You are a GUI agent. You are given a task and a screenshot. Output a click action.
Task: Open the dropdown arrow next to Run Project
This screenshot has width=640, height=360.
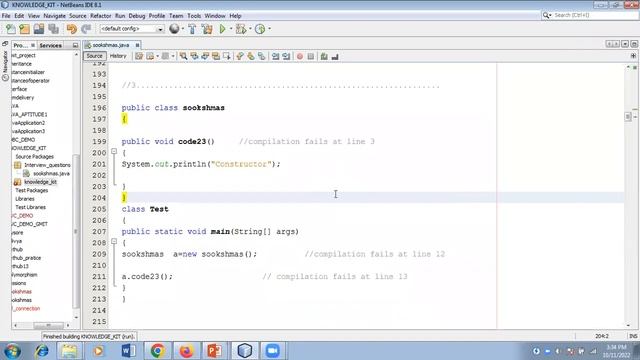point(231,29)
